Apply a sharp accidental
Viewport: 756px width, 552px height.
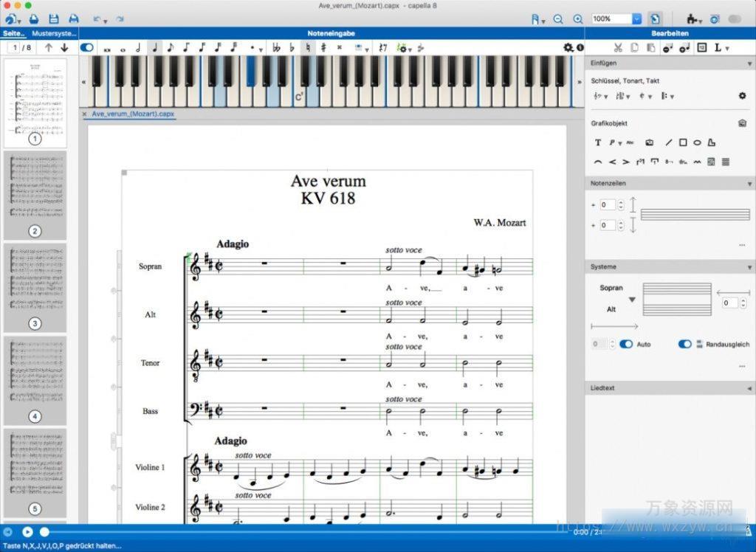point(325,47)
